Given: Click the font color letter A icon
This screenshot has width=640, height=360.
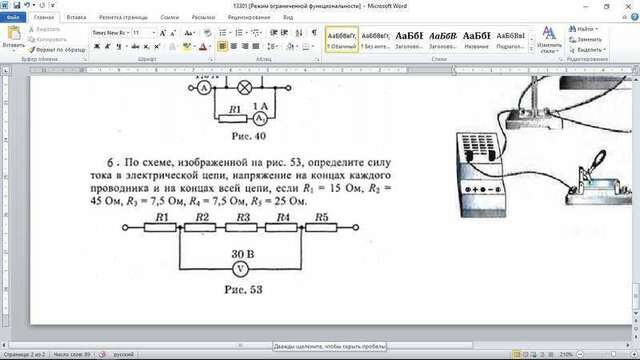Looking at the screenshot, I should pos(203,47).
